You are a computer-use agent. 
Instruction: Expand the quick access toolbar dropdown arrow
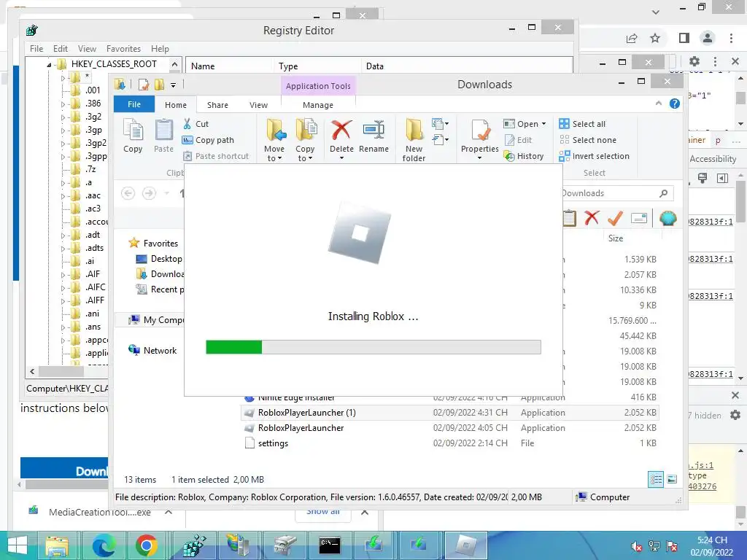pos(174,85)
